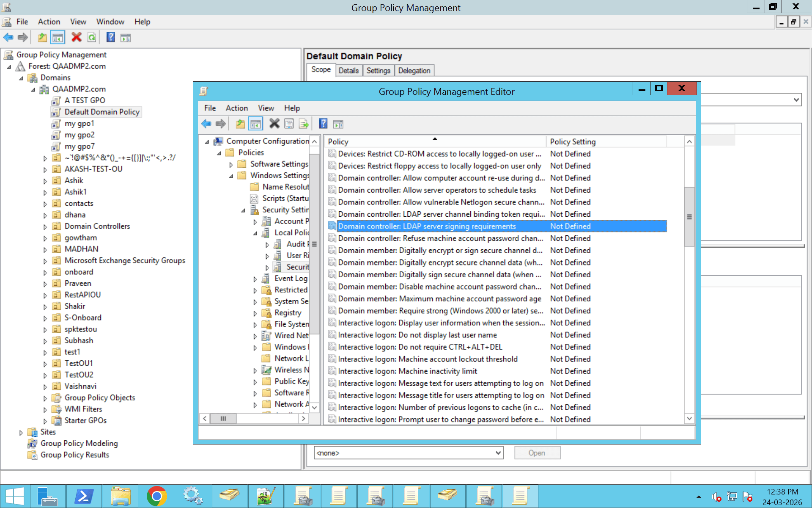
Task: Collapse the Computer Configuration node
Action: point(207,141)
